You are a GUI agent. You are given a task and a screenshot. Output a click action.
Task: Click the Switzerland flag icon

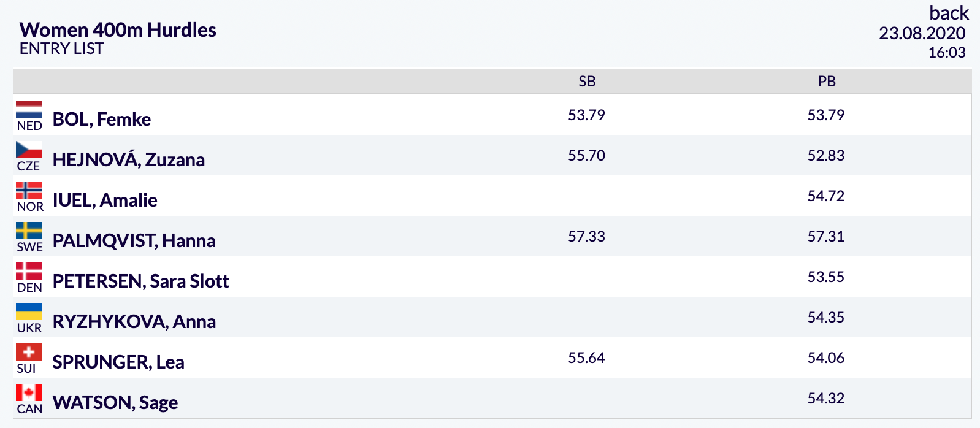tap(29, 352)
